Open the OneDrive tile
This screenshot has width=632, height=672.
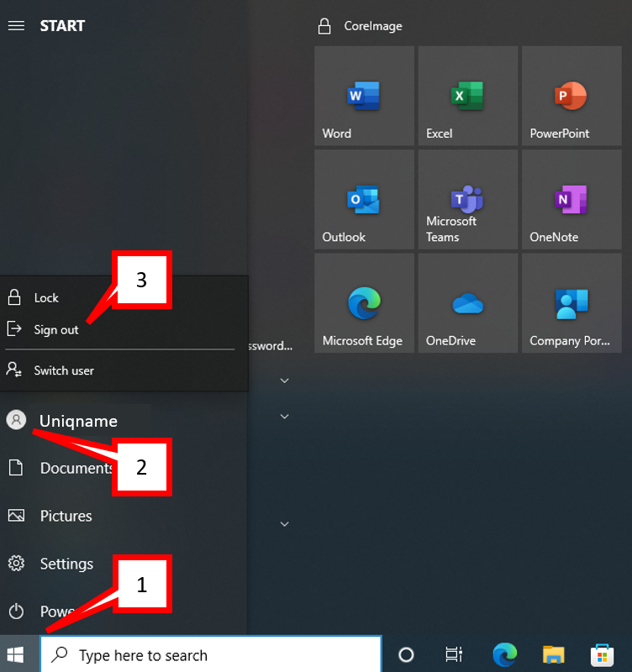tap(468, 303)
